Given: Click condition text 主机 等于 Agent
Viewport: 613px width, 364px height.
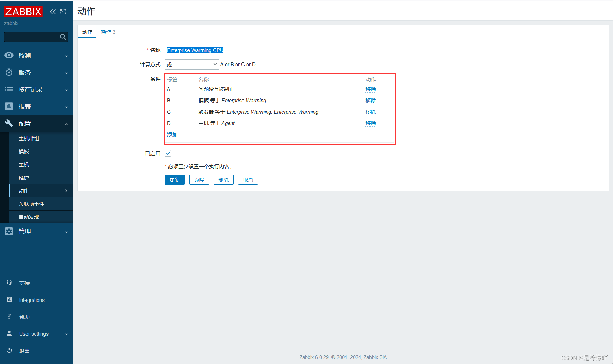Looking at the screenshot, I should coord(216,123).
